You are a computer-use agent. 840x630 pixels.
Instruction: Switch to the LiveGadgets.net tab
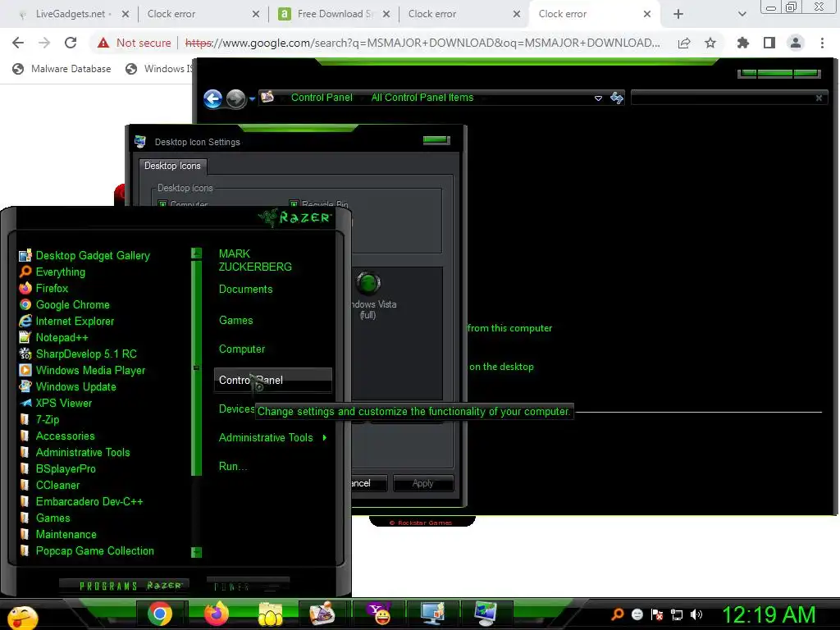coord(70,14)
